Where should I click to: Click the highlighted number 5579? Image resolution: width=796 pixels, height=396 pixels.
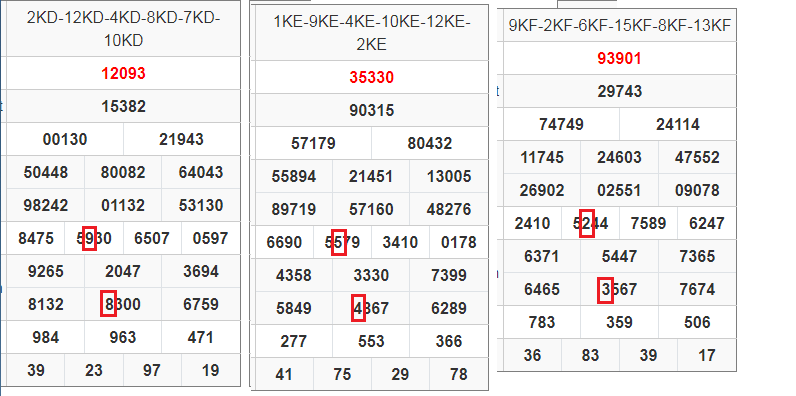pyautogui.click(x=342, y=242)
